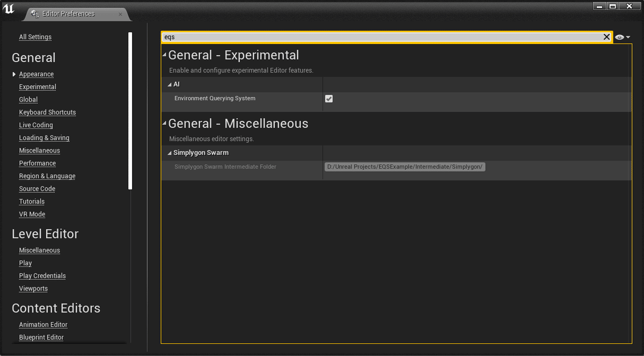Expand the Appearance arrow in sidebar
The width and height of the screenshot is (644, 356).
[x=14, y=74]
